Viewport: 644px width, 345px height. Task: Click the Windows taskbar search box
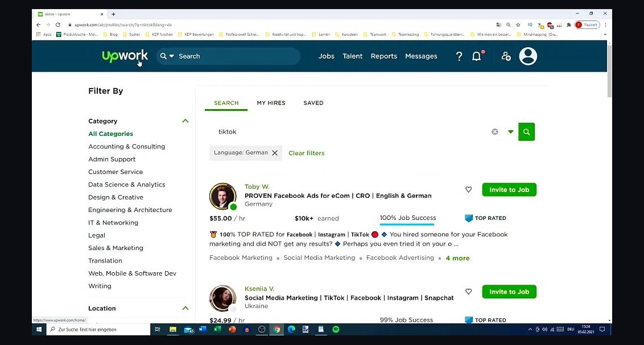pos(98,330)
